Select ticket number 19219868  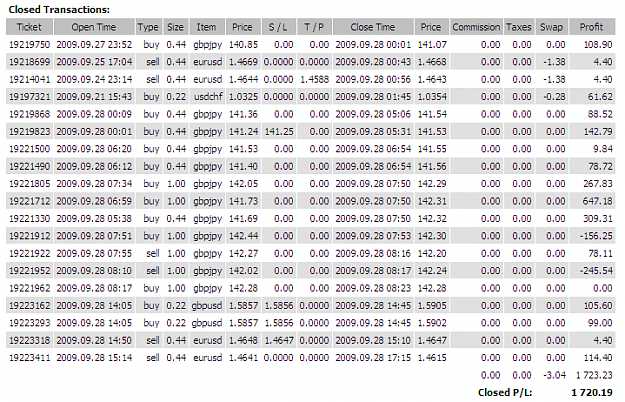29,114
